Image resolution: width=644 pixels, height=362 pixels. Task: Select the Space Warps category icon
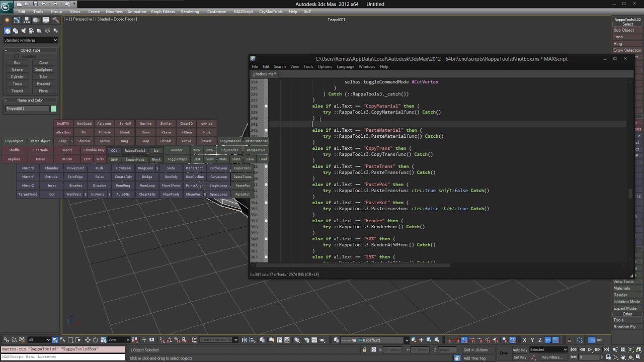47,31
